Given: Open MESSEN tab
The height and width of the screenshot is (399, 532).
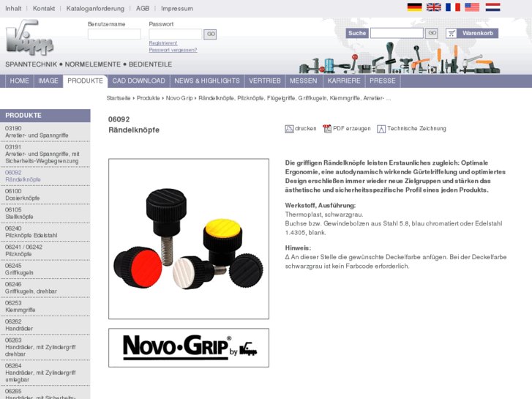Looking at the screenshot, I should click(x=304, y=81).
